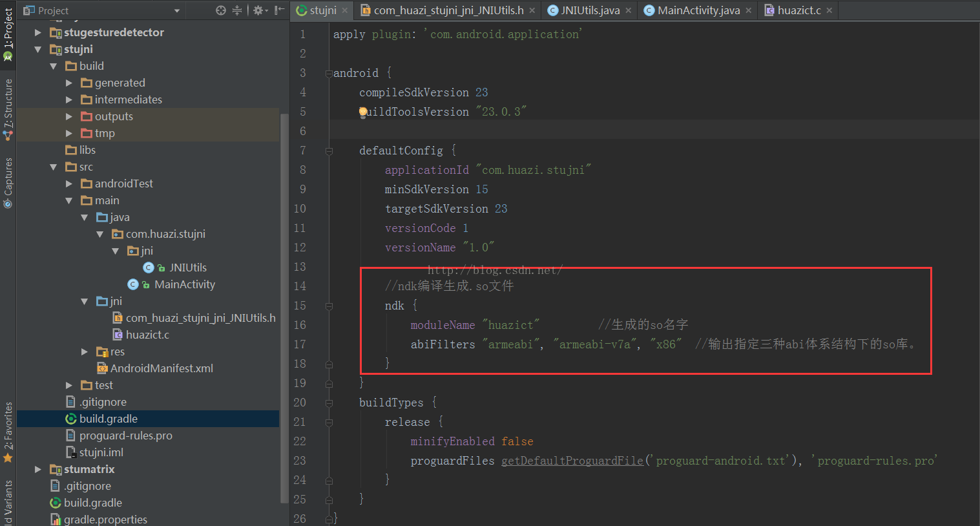
Task: Hide the Project tool window
Action: [279, 10]
